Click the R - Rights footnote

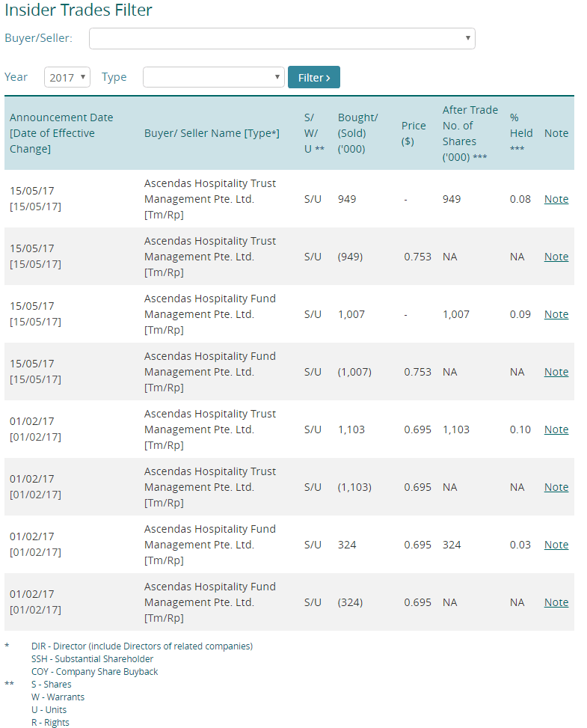click(x=50, y=723)
